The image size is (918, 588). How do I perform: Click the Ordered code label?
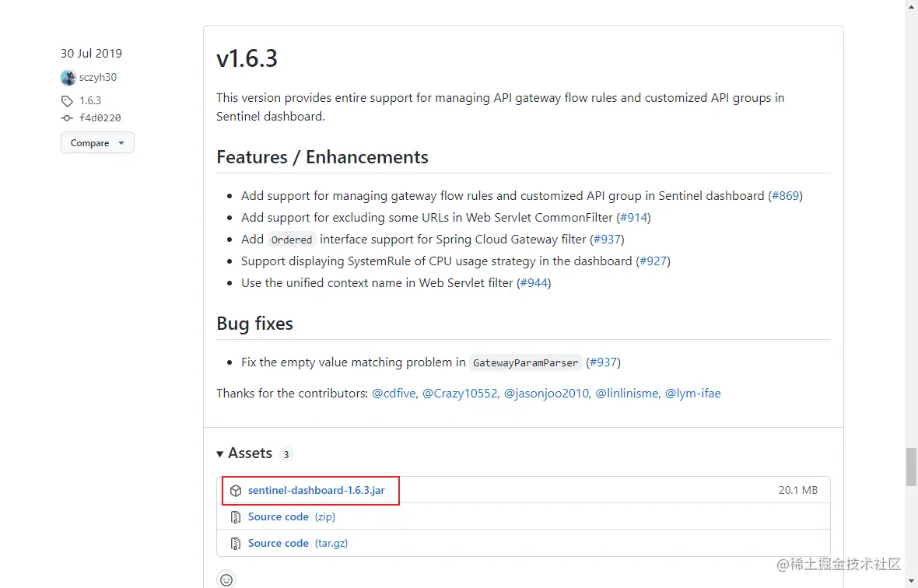(x=292, y=240)
